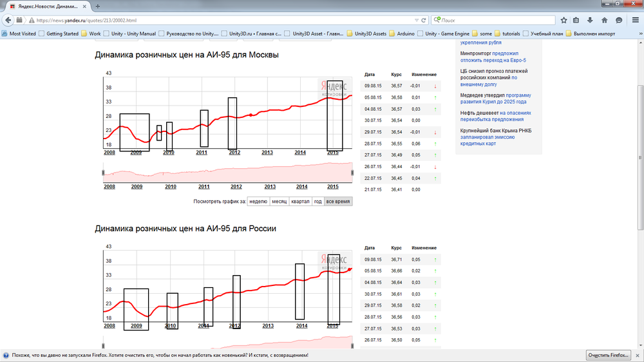Choose the 'квартал' chart period
Viewport: 644px width, 362px height.
pos(300,202)
